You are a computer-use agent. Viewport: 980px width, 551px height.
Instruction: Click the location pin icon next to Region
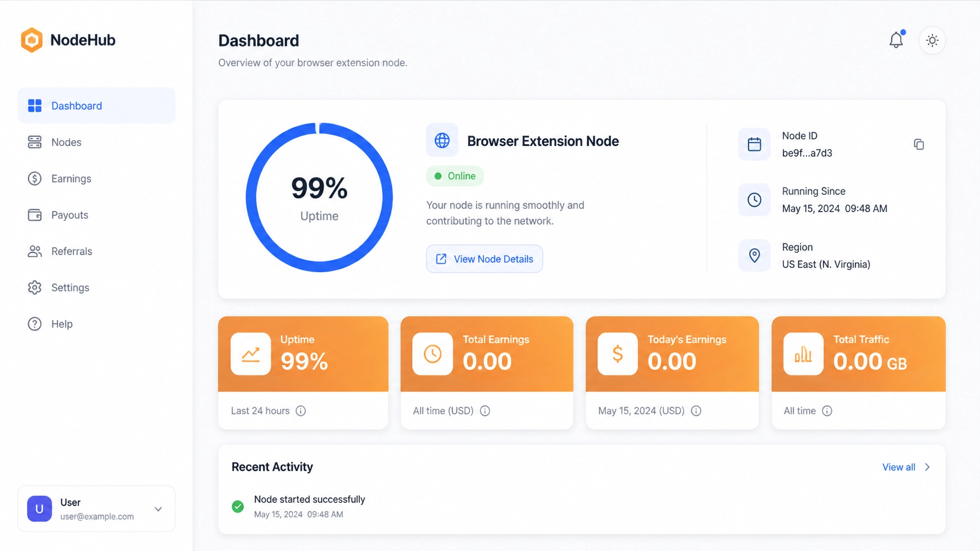pyautogui.click(x=754, y=255)
